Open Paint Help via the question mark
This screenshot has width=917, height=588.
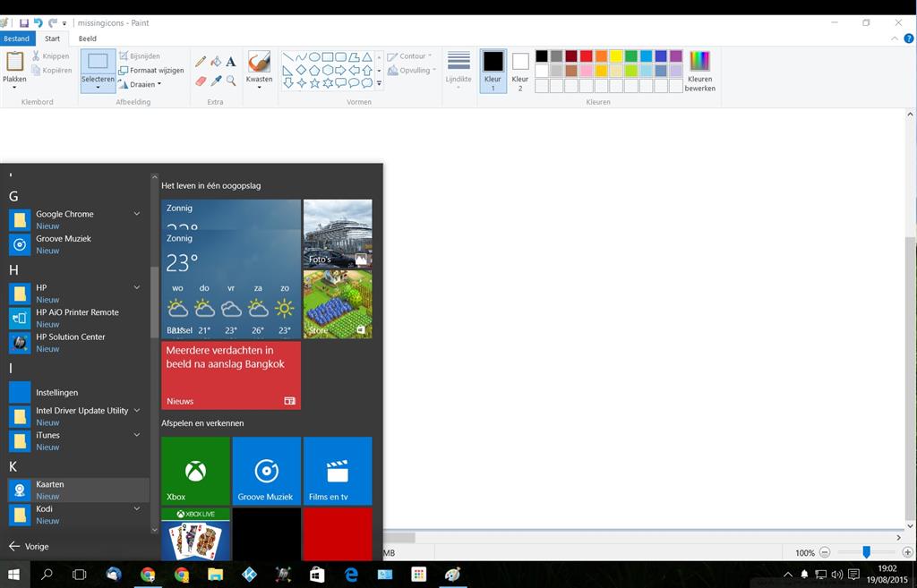(908, 38)
